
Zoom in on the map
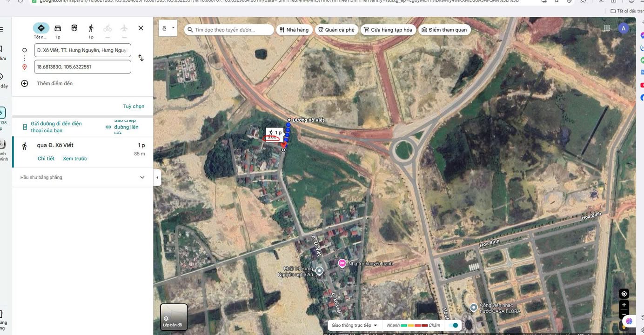(624, 305)
